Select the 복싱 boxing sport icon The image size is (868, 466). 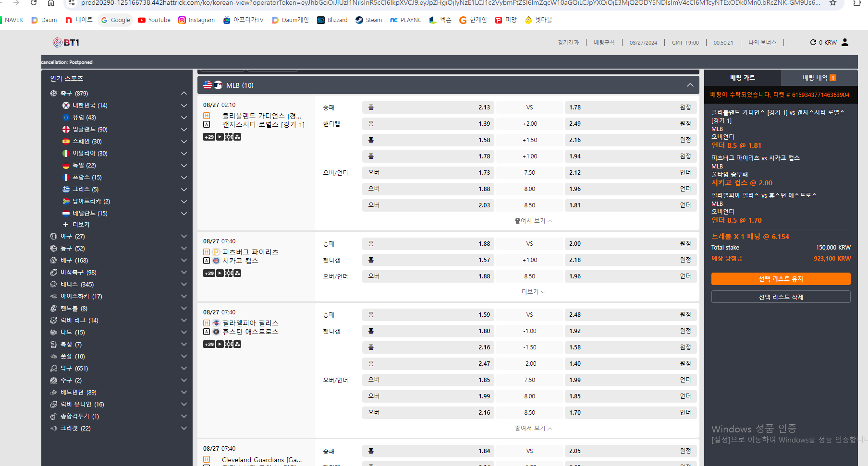pos(53,344)
